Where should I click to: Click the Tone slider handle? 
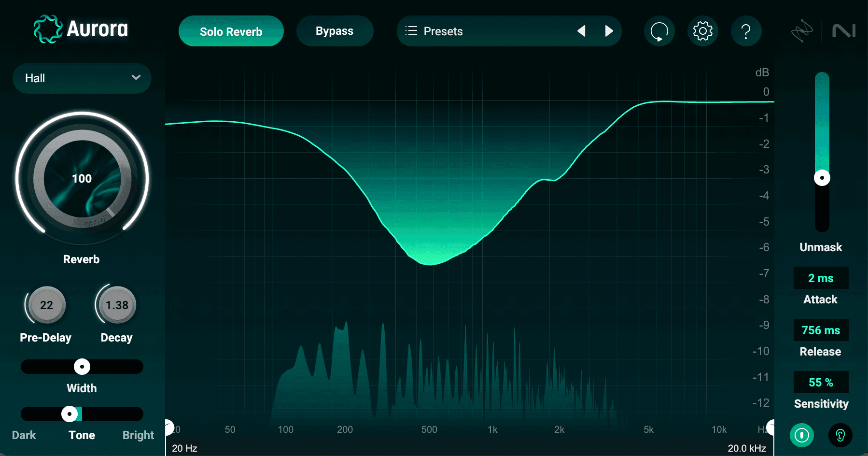70,414
